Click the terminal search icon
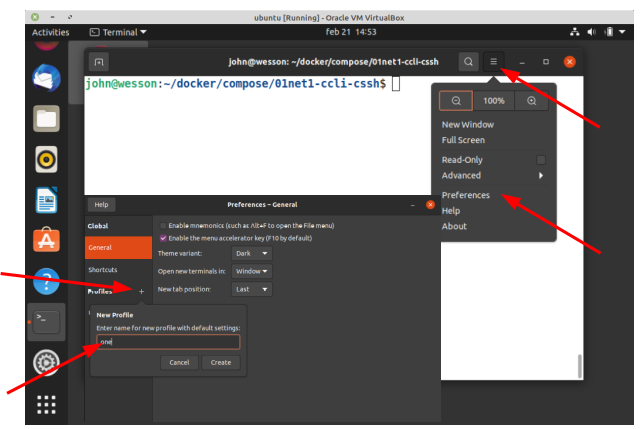Screen dimensions: 641x429 coord(468,62)
